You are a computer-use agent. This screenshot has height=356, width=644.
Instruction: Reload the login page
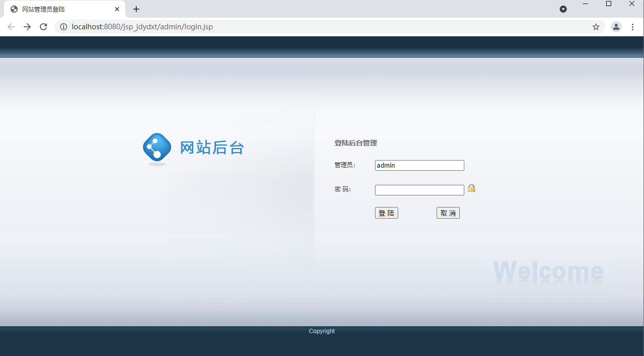click(x=43, y=27)
